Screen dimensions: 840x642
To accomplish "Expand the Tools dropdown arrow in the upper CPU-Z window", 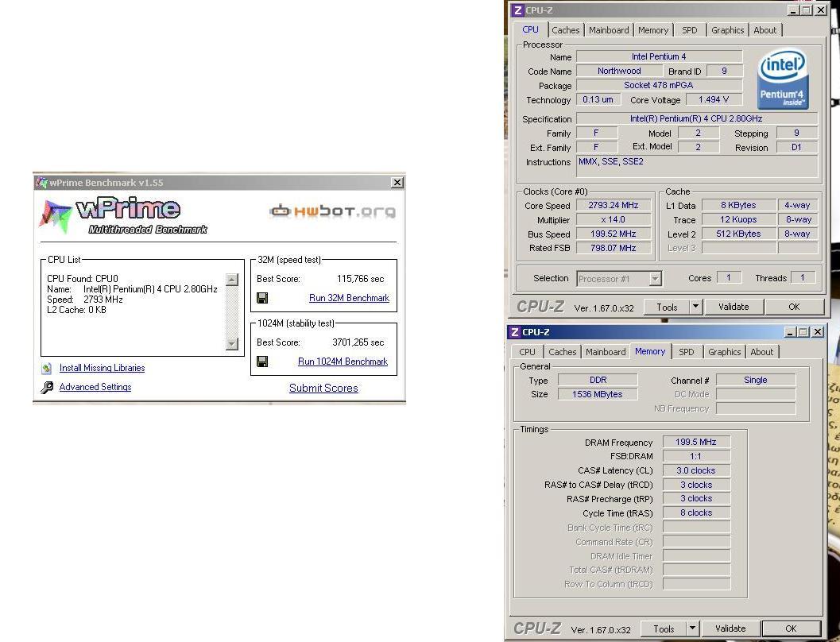I will 695,307.
